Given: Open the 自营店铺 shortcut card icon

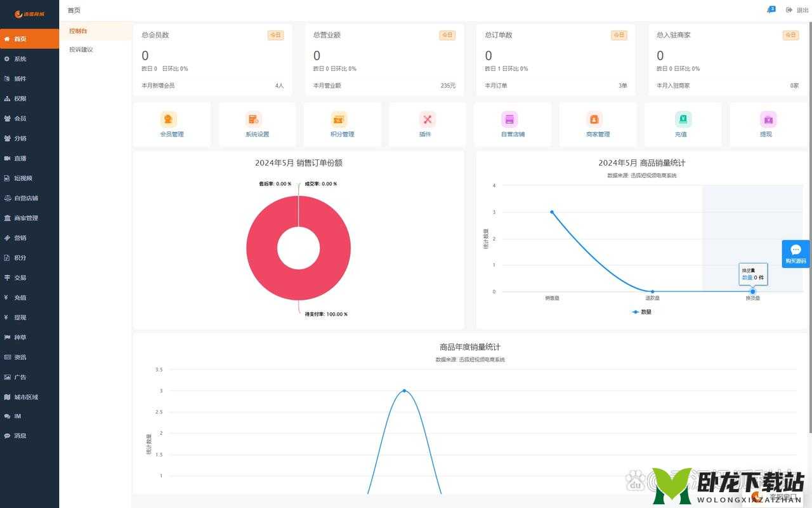Looking at the screenshot, I should click(x=509, y=119).
